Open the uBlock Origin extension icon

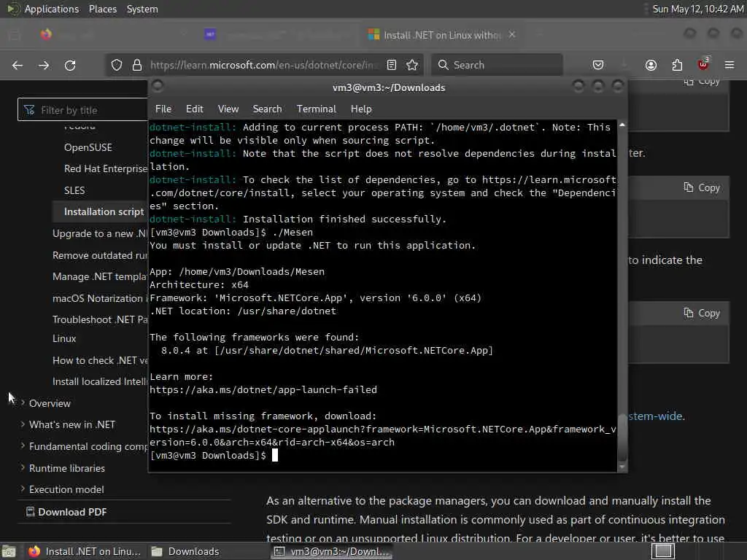point(703,64)
